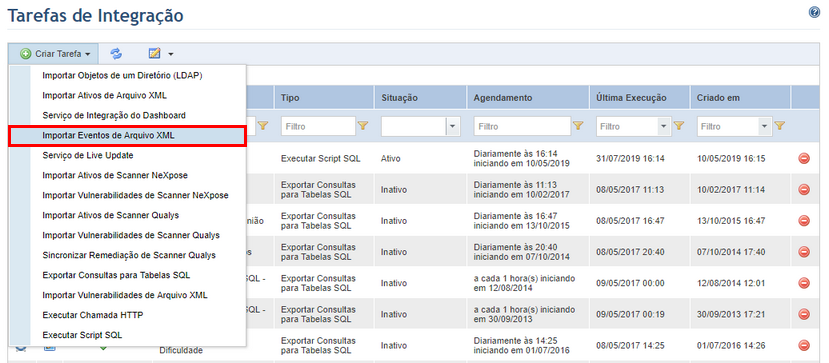The height and width of the screenshot is (363, 829).
Task: Open the Criar Tarefa dropdown button
Action: pos(53,53)
